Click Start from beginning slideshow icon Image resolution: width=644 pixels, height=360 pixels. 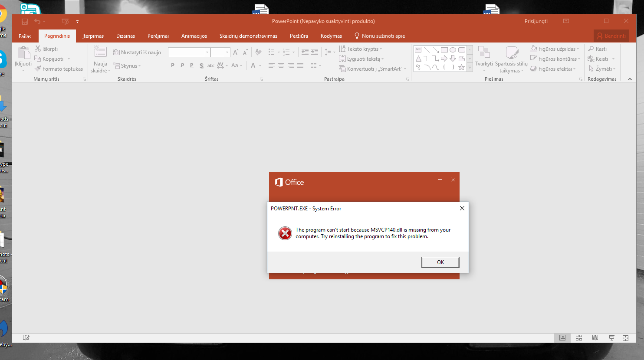(65, 21)
